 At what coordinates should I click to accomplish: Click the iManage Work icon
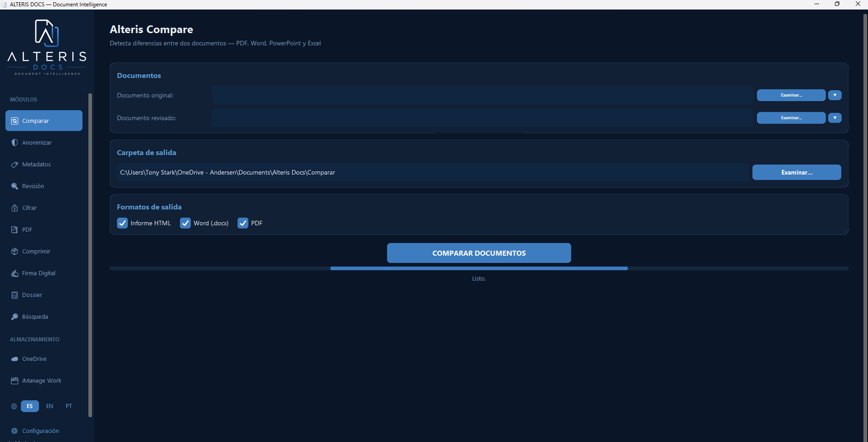[x=15, y=381]
